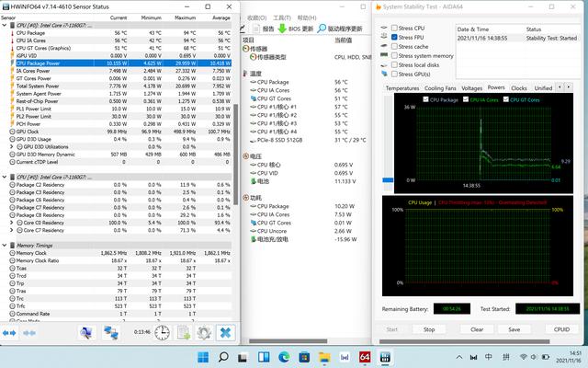Open Microsoft Edge from taskbar

point(284,357)
